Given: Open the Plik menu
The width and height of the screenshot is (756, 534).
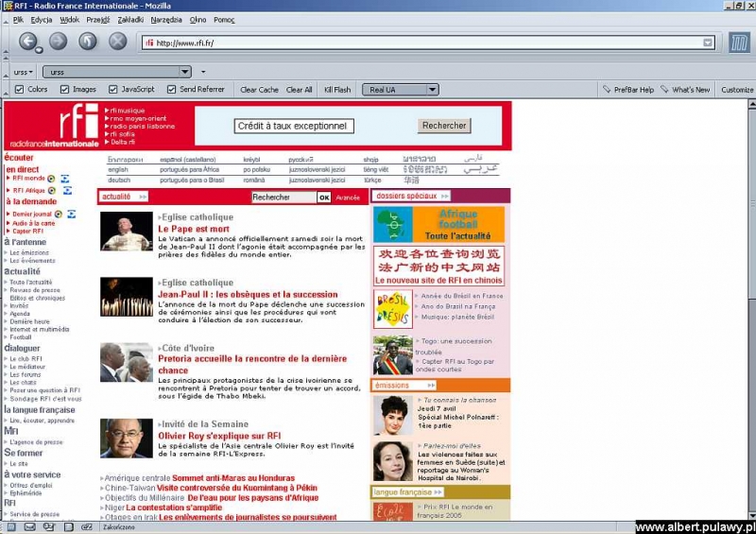Looking at the screenshot, I should [x=18, y=20].
